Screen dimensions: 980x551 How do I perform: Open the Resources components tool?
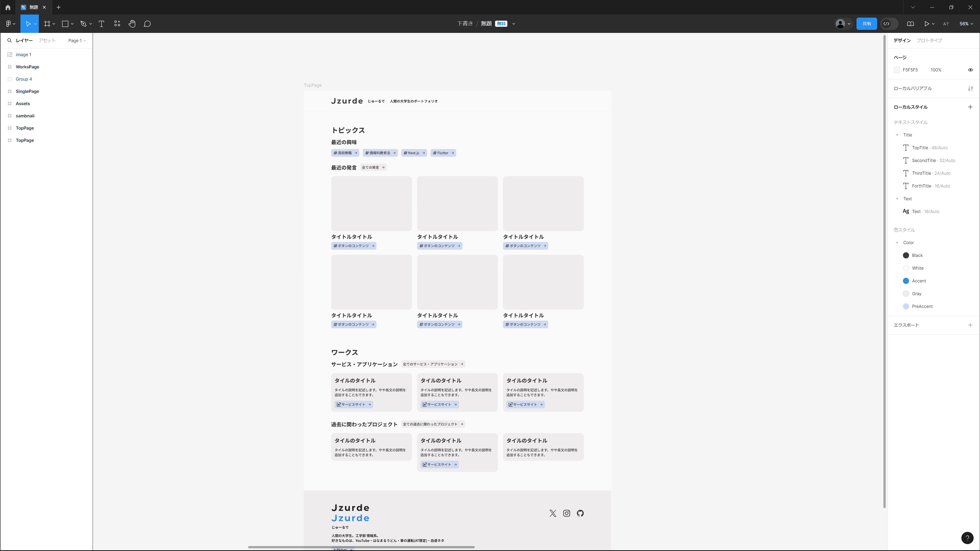click(x=117, y=23)
